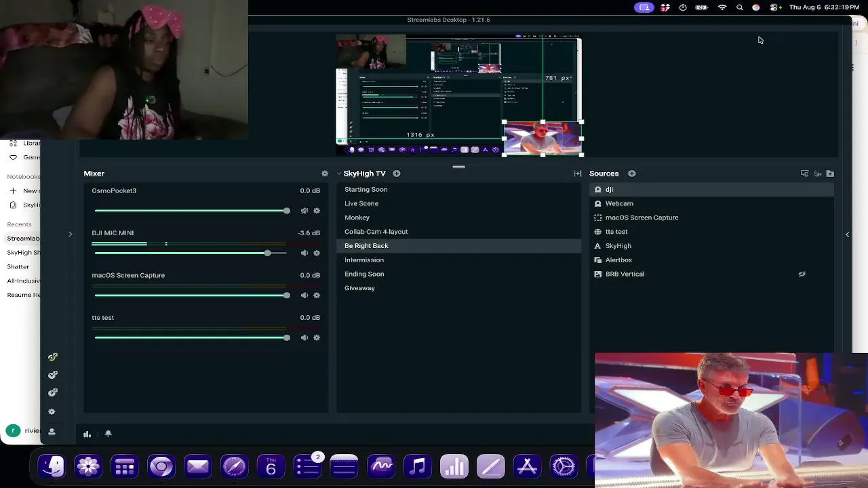Viewport: 868px width, 488px height.
Task: Add a new source with plus icon
Action: (632, 174)
